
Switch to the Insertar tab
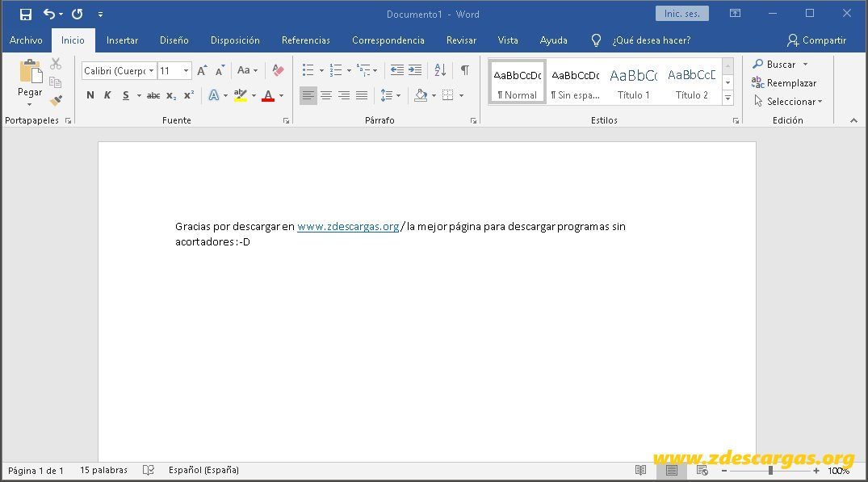tap(123, 40)
